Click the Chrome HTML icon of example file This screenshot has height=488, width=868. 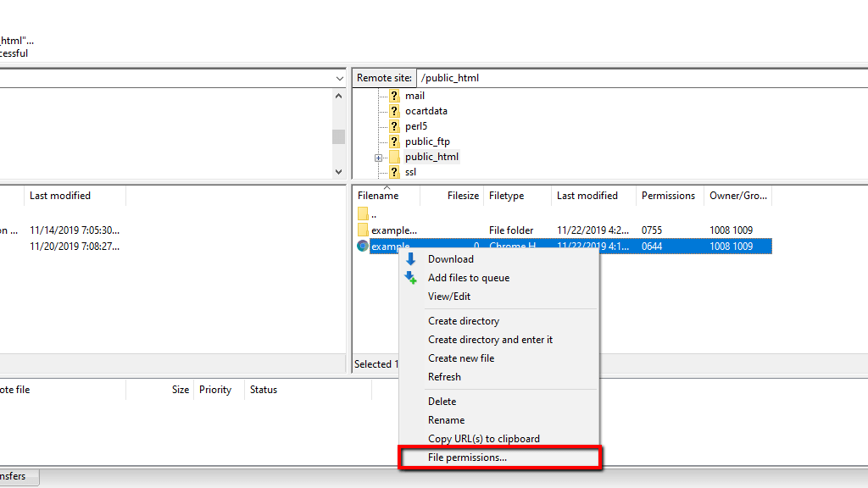pyautogui.click(x=362, y=246)
